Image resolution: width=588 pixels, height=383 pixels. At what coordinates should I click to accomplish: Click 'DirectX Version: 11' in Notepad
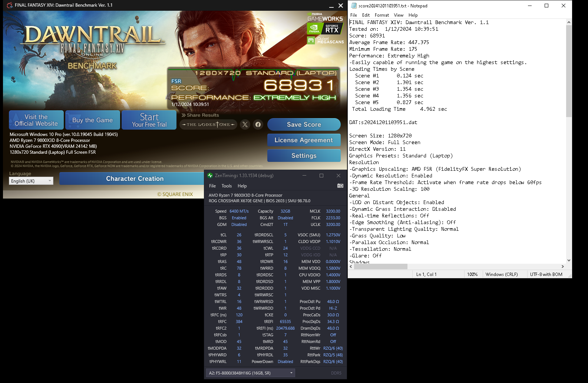pos(377,149)
